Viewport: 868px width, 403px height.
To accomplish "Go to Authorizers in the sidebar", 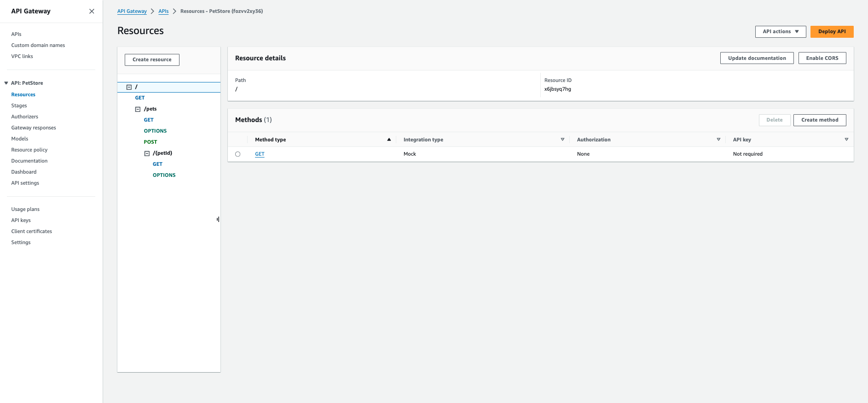I will tap(24, 117).
